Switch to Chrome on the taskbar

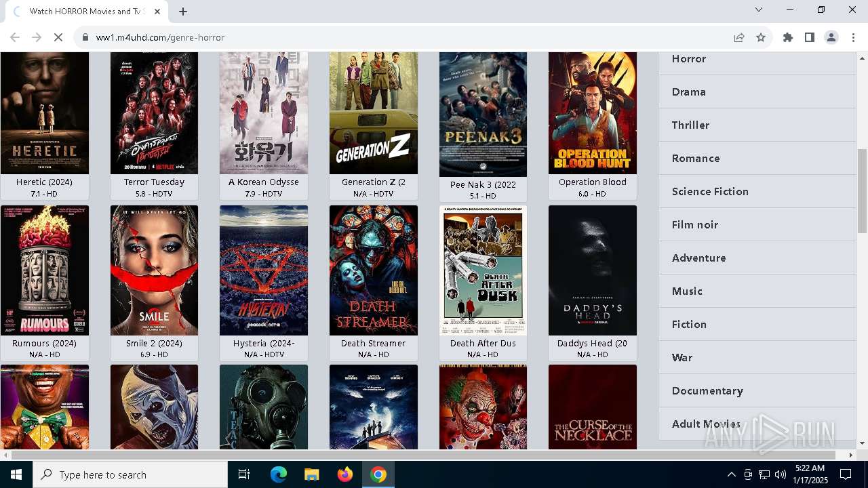[378, 474]
